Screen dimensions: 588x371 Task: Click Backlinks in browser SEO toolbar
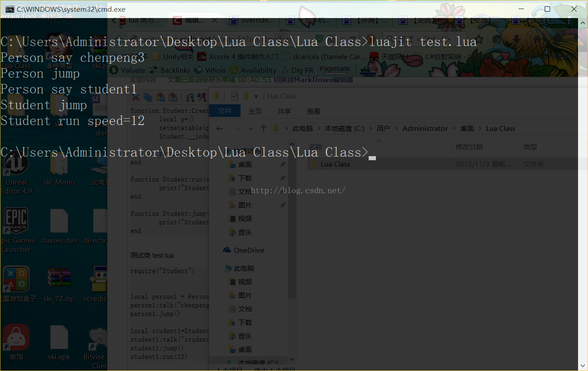[x=170, y=70]
